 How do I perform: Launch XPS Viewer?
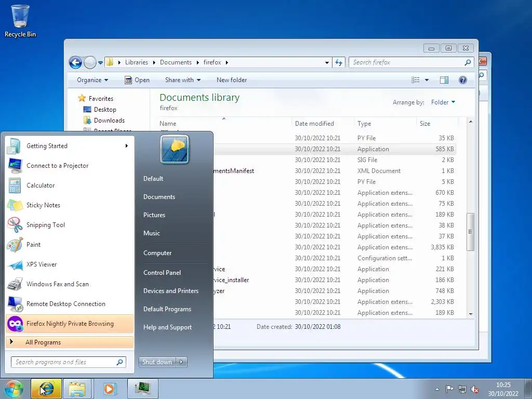69,264
